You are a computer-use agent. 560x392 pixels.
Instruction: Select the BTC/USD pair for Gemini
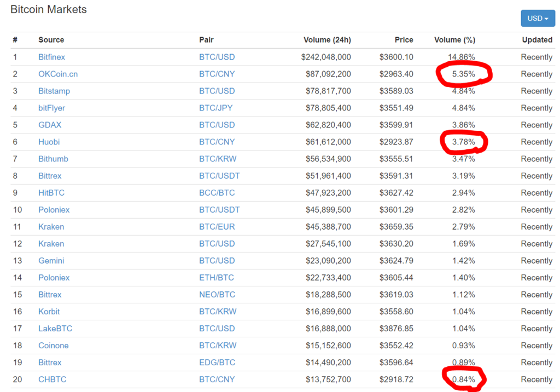pyautogui.click(x=217, y=261)
